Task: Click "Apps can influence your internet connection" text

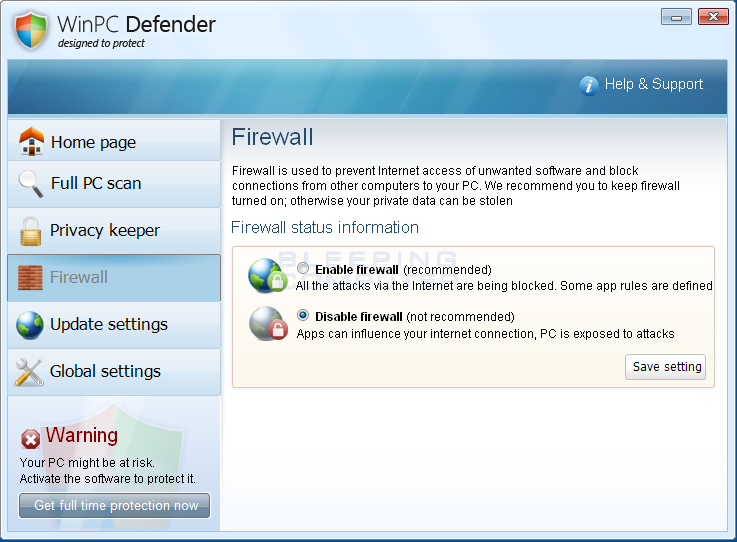Action: tap(486, 334)
